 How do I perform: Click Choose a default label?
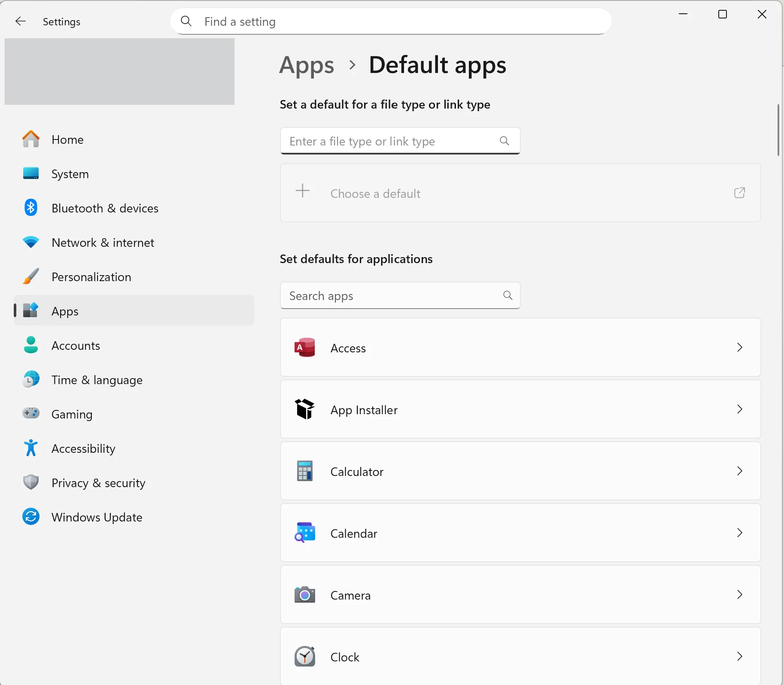(375, 194)
